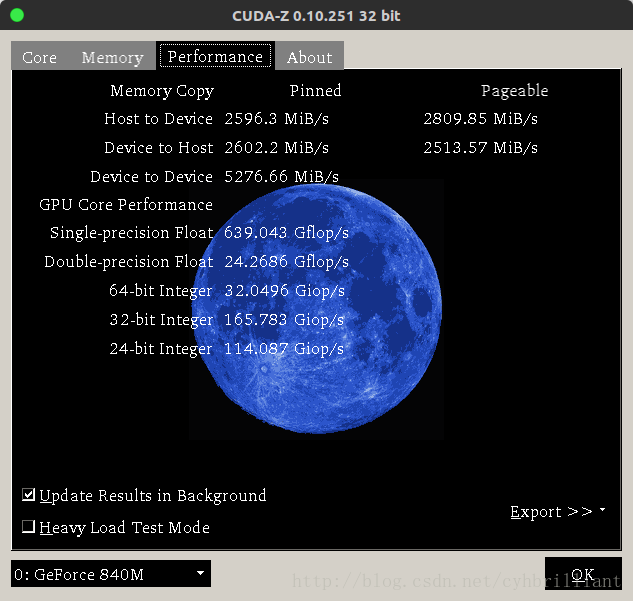
Task: Click the Device to Device value 5276.66 MiB/s
Action: [281, 177]
